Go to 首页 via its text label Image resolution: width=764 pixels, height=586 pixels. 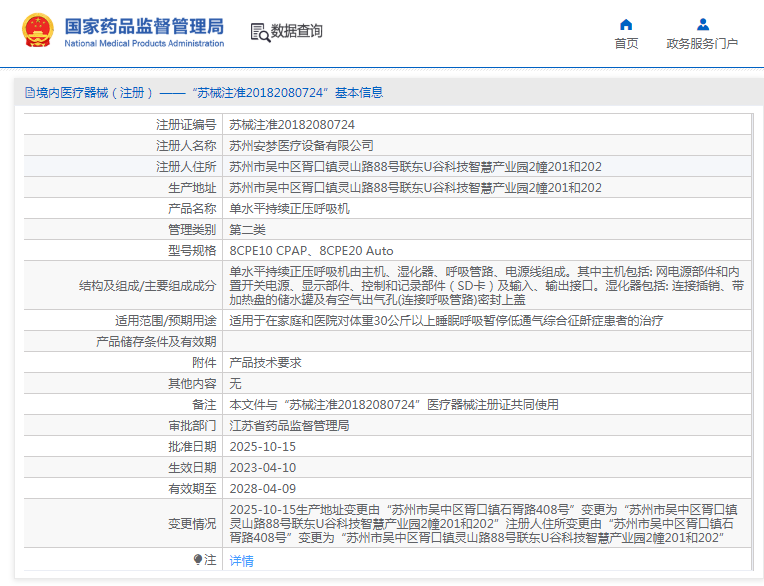(626, 44)
